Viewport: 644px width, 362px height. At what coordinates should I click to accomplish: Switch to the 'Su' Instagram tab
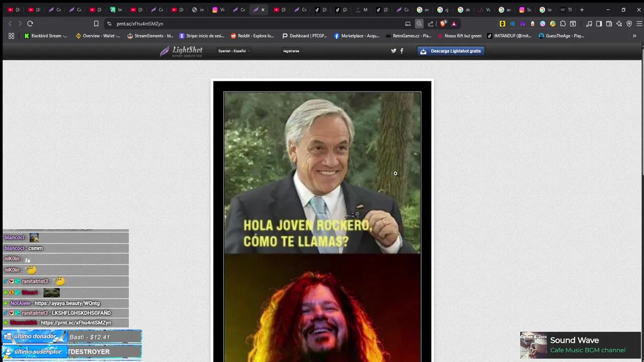click(525, 10)
